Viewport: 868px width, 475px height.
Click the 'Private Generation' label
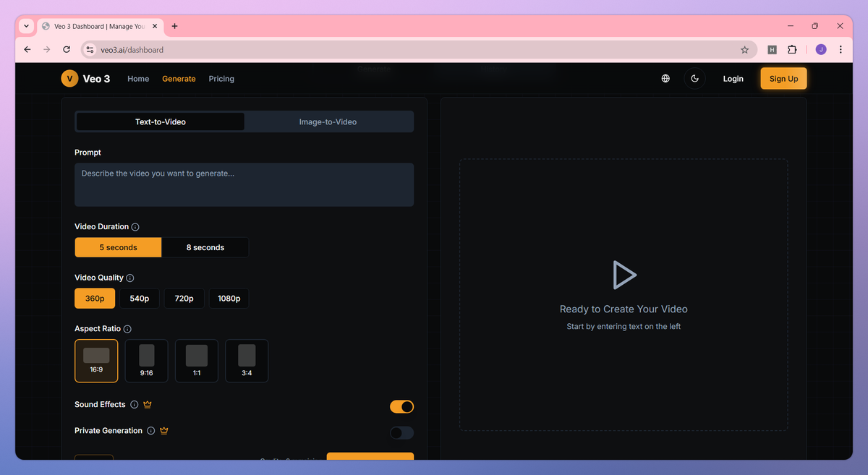coord(109,431)
